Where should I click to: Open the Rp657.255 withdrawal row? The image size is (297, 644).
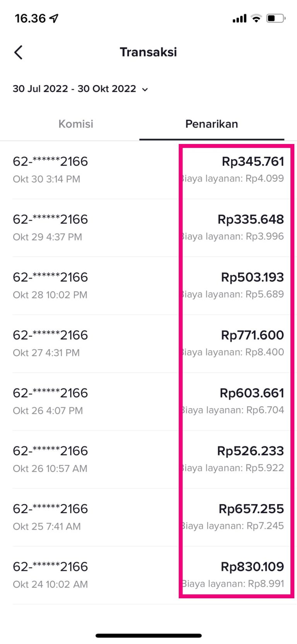(251, 509)
